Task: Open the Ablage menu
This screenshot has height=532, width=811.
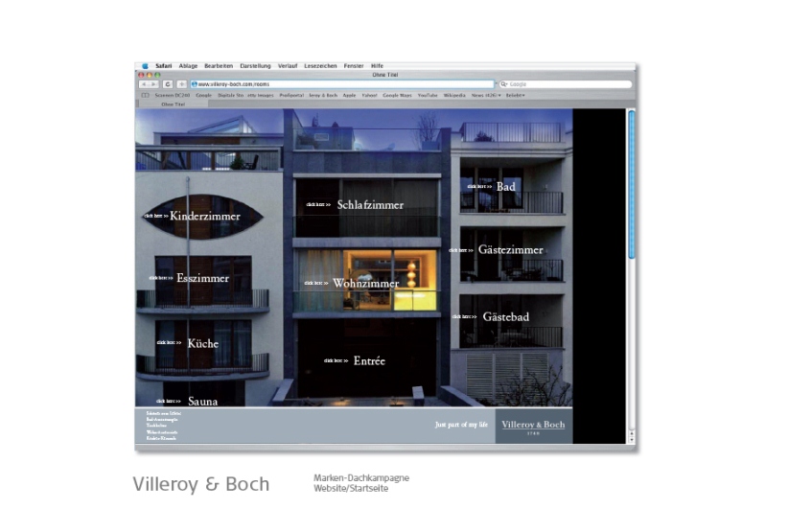Action: pos(189,65)
